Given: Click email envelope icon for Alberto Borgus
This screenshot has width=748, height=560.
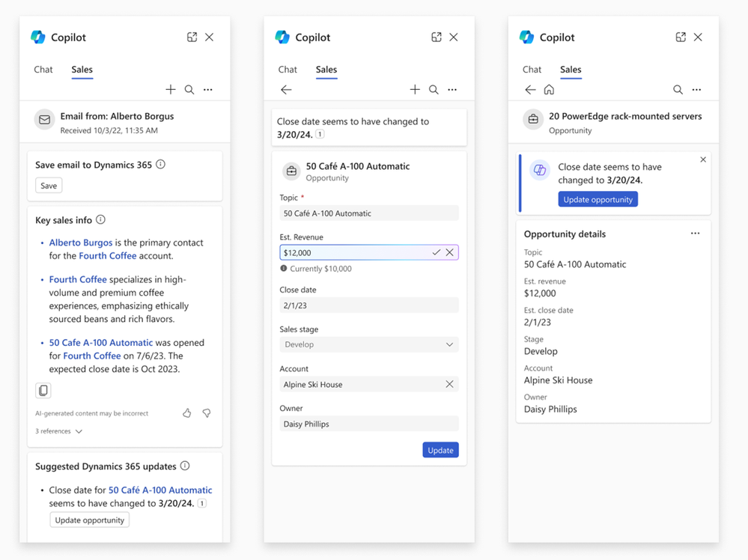Looking at the screenshot, I should pos(44,120).
